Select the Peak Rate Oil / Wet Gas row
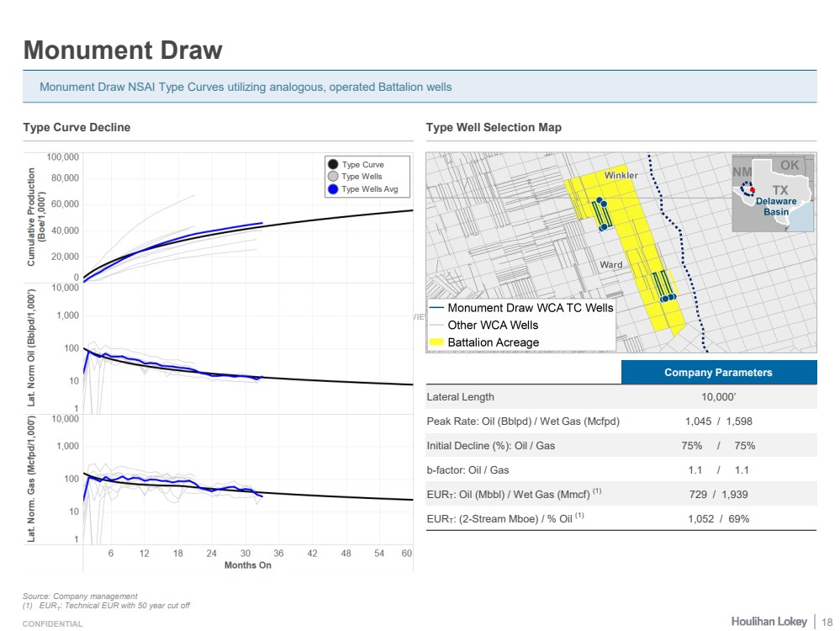840x631 pixels. (621, 422)
